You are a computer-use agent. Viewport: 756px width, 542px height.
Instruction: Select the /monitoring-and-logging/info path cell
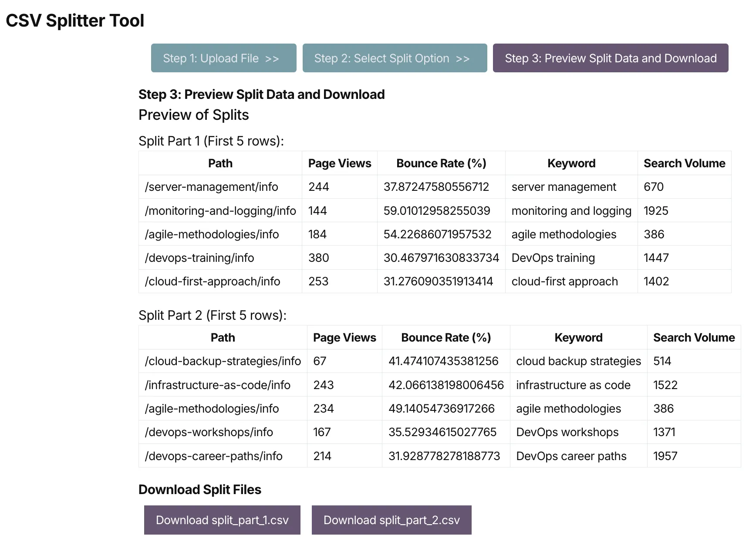click(x=220, y=211)
